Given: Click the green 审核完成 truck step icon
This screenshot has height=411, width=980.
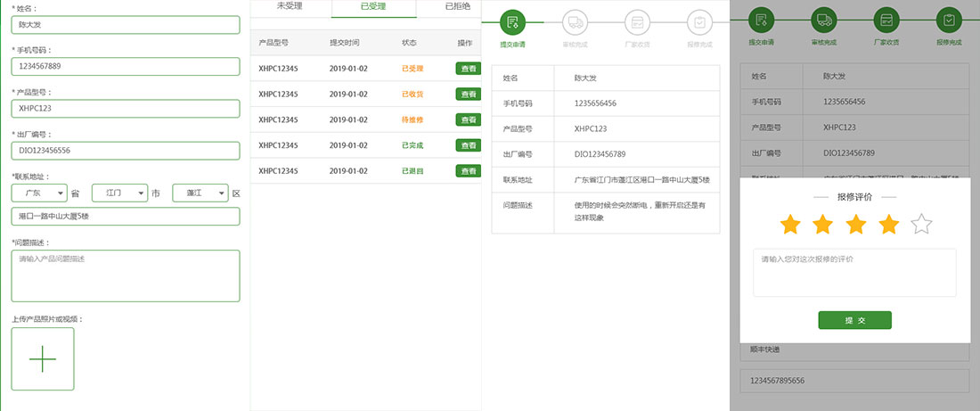Looking at the screenshot, I should (823, 19).
